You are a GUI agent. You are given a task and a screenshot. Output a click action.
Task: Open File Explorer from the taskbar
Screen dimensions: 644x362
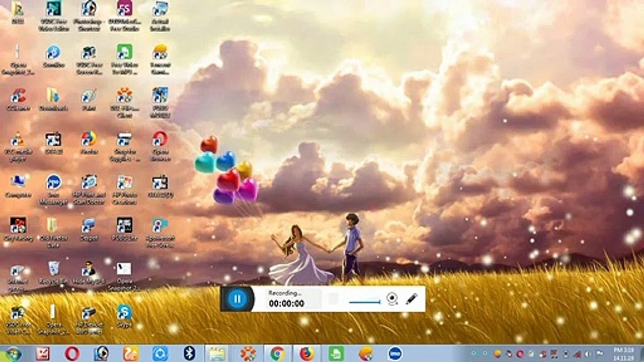point(217,353)
